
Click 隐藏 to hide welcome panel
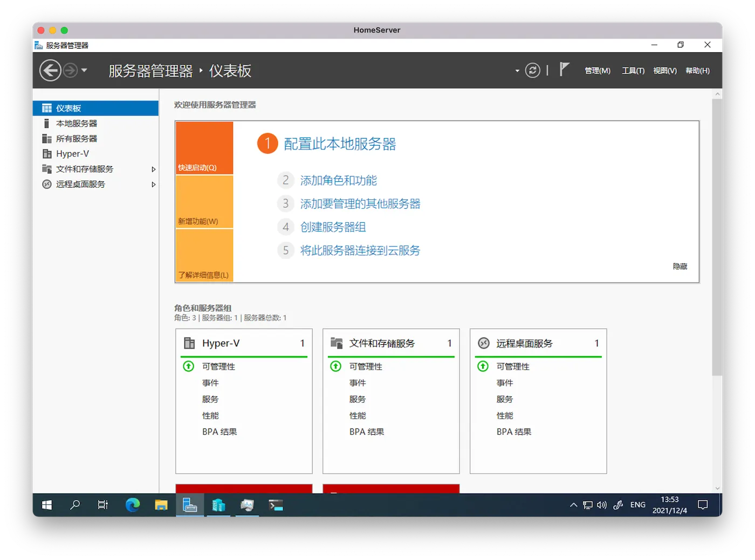tap(679, 267)
